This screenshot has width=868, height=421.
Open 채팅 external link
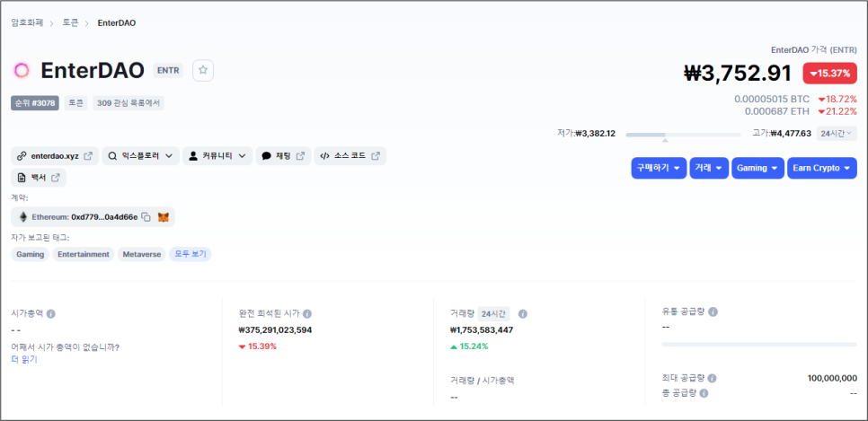tap(283, 156)
